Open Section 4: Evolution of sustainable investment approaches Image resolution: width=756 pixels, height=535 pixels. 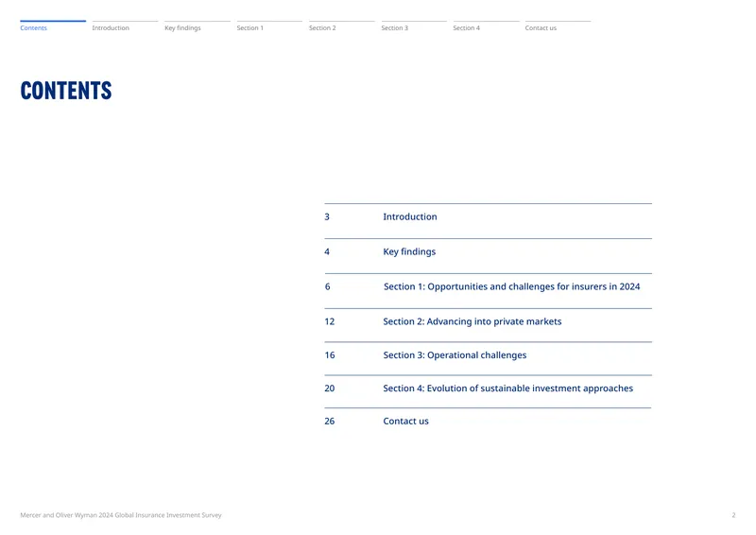[x=507, y=388]
